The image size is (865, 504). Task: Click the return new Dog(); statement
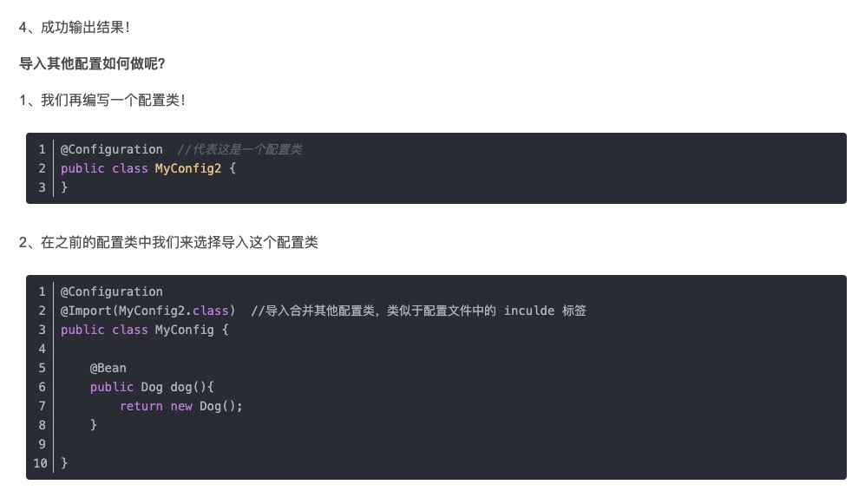pyautogui.click(x=181, y=406)
